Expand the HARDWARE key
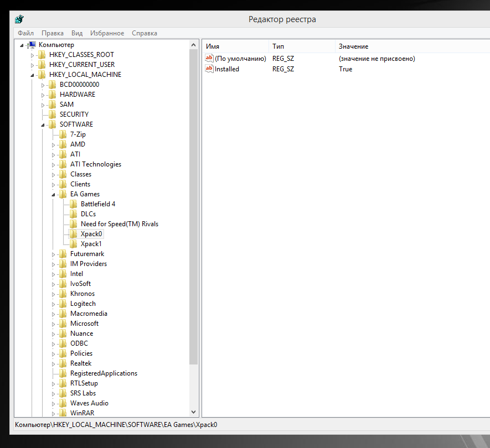 (43, 95)
